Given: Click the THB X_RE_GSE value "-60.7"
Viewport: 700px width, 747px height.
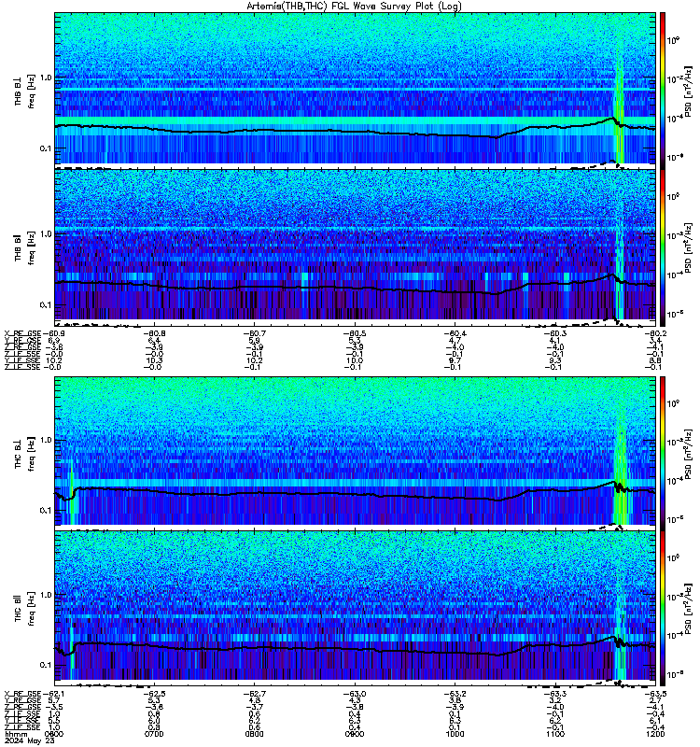Looking at the screenshot, I should point(254,333).
